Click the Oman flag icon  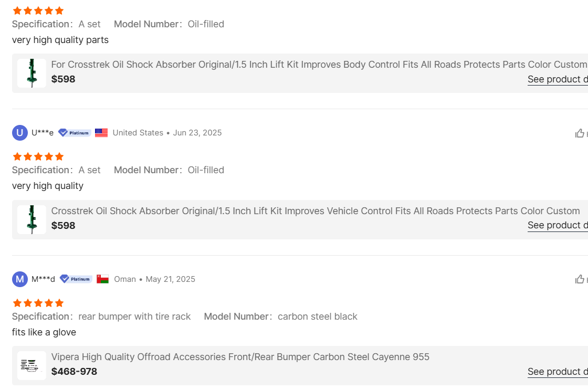coord(103,279)
